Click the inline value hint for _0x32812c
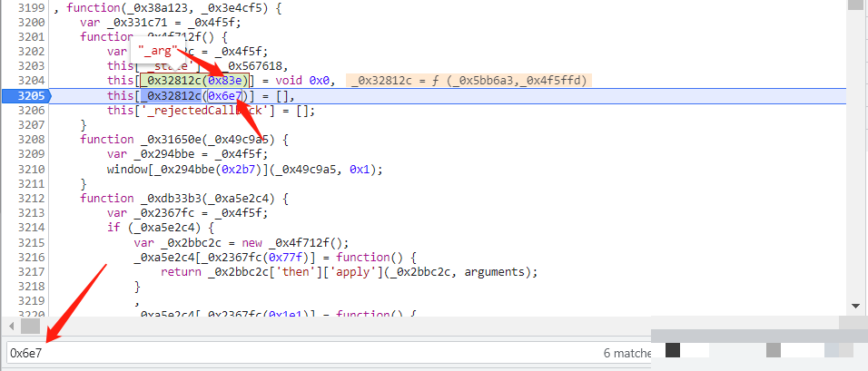 point(469,81)
